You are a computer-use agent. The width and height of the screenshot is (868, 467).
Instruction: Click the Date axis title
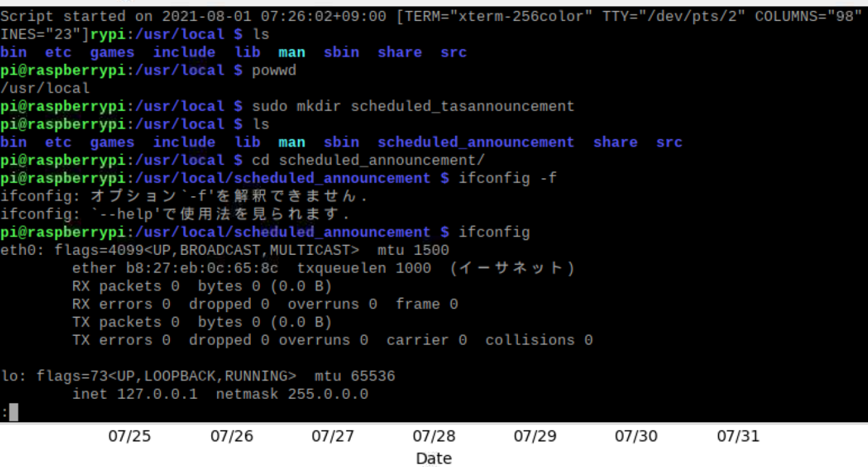[x=434, y=458]
